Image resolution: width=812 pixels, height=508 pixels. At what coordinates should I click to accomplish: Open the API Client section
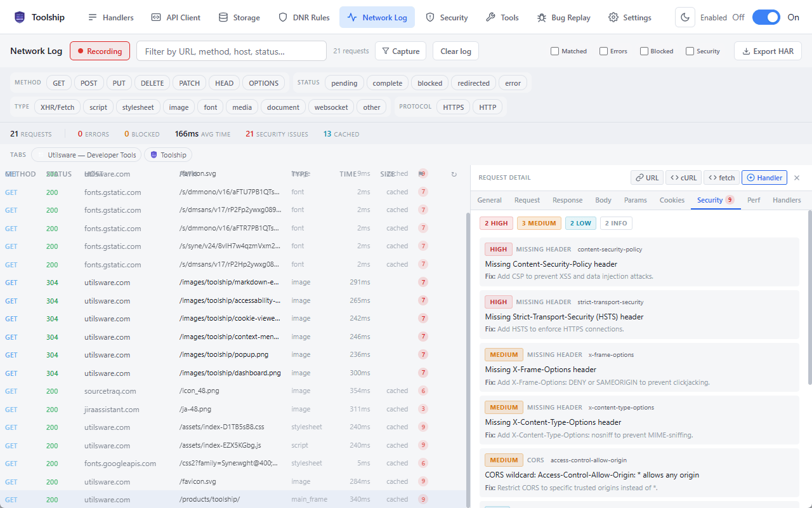[x=176, y=17]
